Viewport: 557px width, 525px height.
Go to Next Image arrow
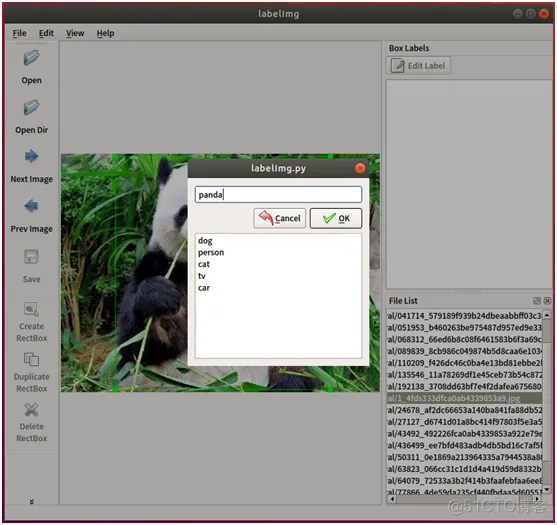(x=32, y=156)
